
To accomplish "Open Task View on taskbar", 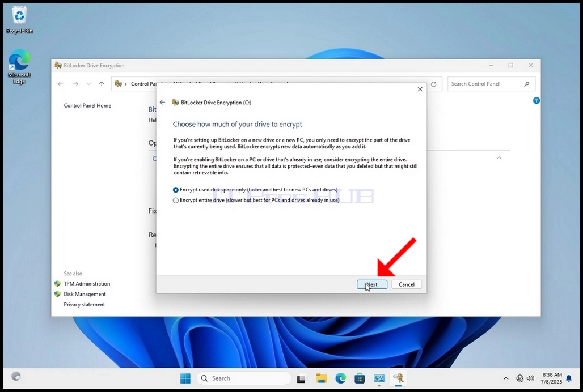I will tap(301, 378).
